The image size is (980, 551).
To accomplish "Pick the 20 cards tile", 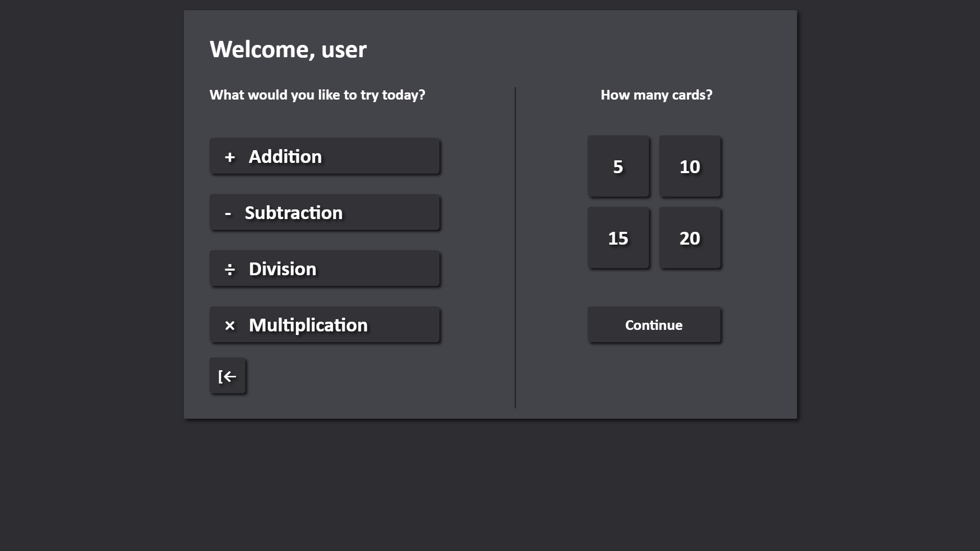I will coord(689,238).
